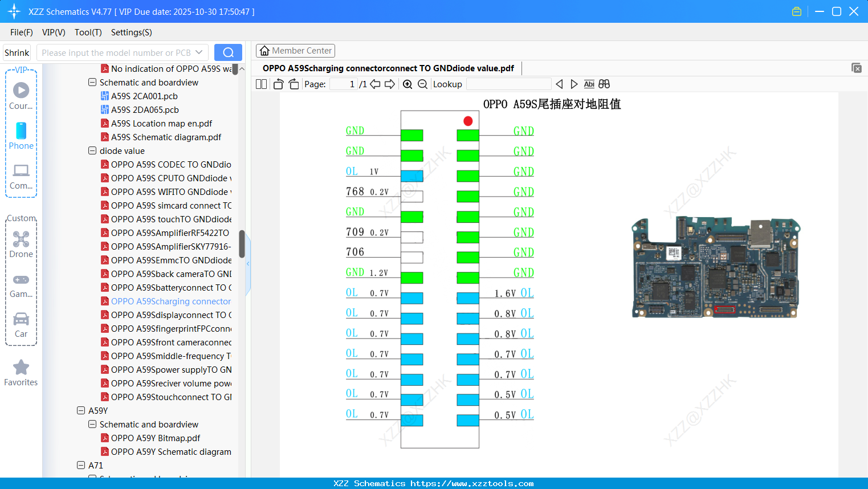This screenshot has width=868, height=489.
Task: Toggle the yellow briefcase icon in title bar
Action: [796, 11]
